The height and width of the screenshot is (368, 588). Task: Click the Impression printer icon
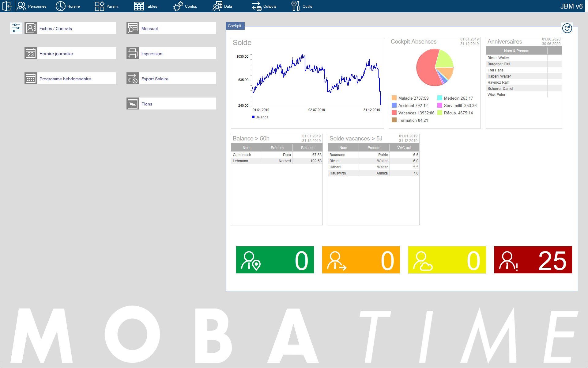point(133,53)
